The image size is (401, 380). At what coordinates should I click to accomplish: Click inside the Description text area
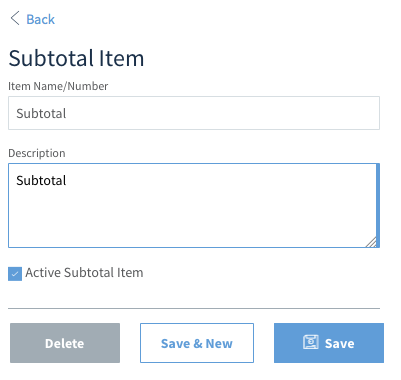pyautogui.click(x=194, y=205)
